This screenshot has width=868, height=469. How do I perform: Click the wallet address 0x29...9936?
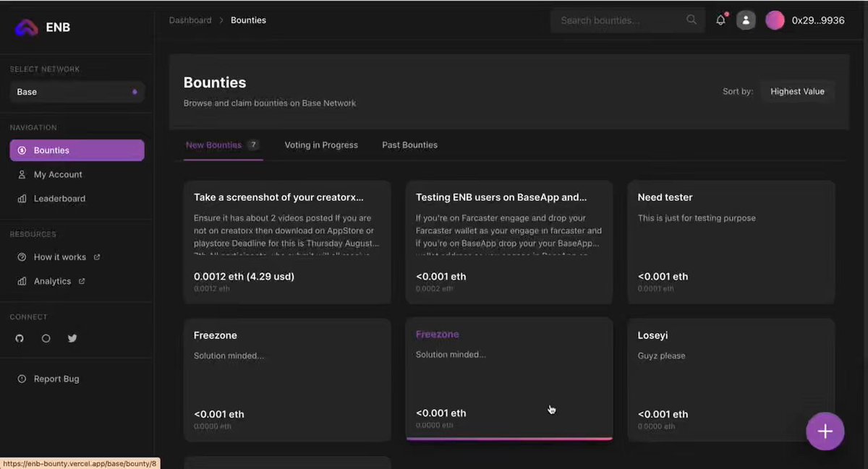click(x=818, y=20)
